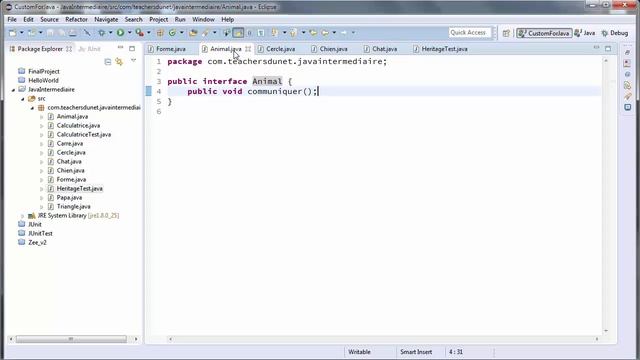
Task: Switch to the Cercle.java editor tab
Action: tap(280, 49)
